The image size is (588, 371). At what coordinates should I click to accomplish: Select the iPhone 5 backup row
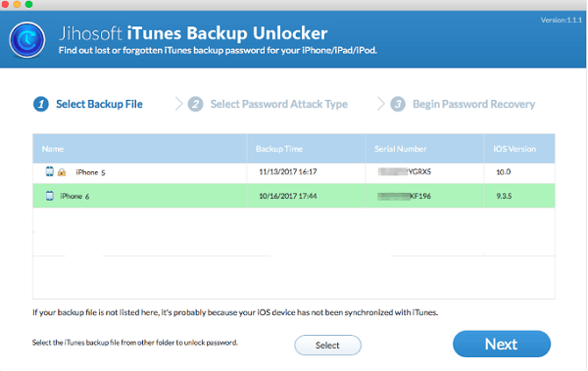point(294,172)
